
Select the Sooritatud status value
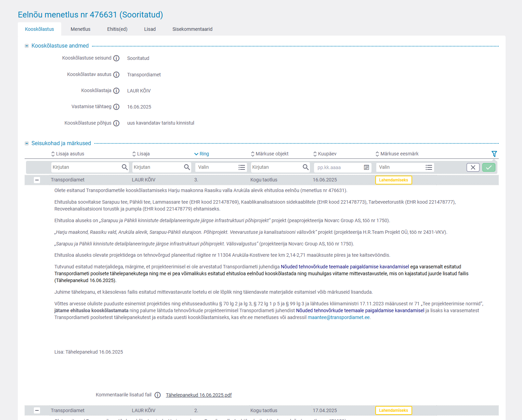(138, 58)
